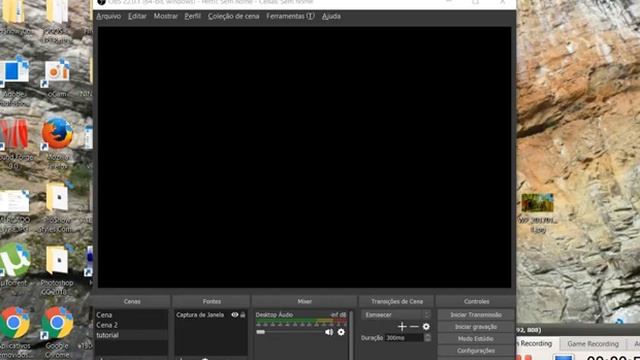Viewport: 640px width, 360px height.
Task: Open the uTorrent desktop icon
Action: [x=15, y=265]
